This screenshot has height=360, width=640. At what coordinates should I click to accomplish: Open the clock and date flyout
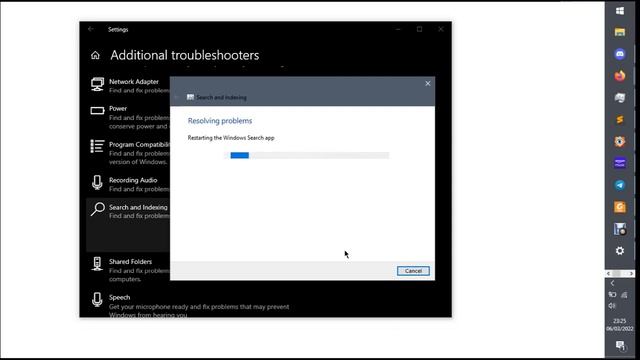click(x=620, y=324)
